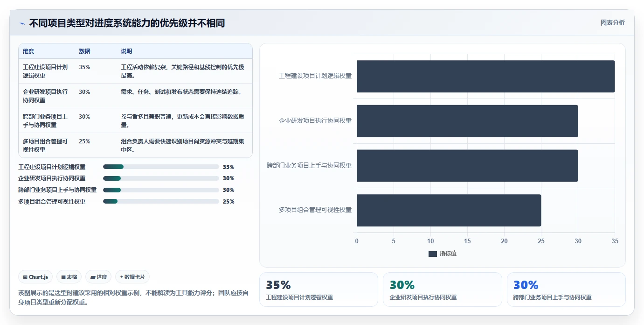Screen dimensions: 644x325
Task: Click the 工程建设项目计划逻辑权重 chart bar
Action: (486, 76)
